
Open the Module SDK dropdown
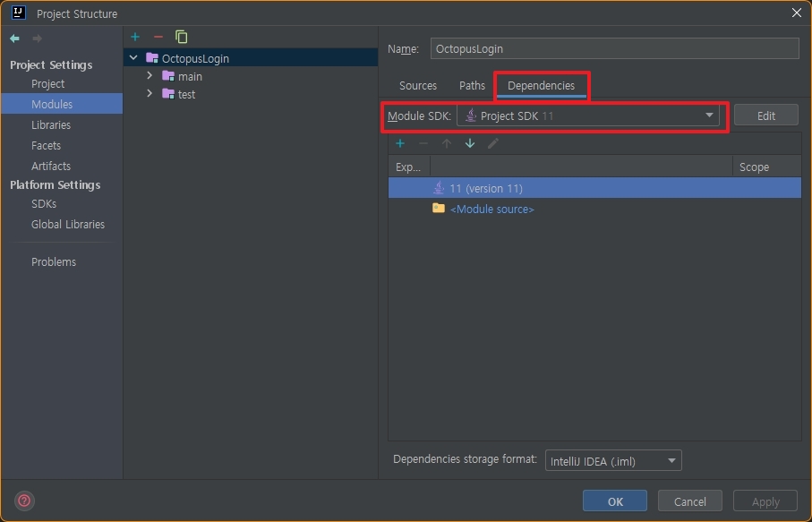(588, 116)
